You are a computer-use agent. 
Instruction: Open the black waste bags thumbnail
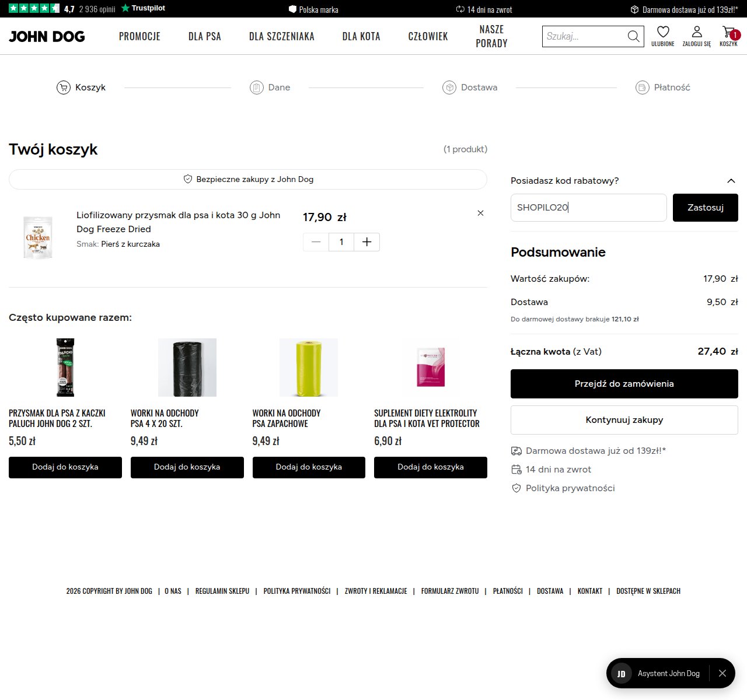[x=187, y=367]
